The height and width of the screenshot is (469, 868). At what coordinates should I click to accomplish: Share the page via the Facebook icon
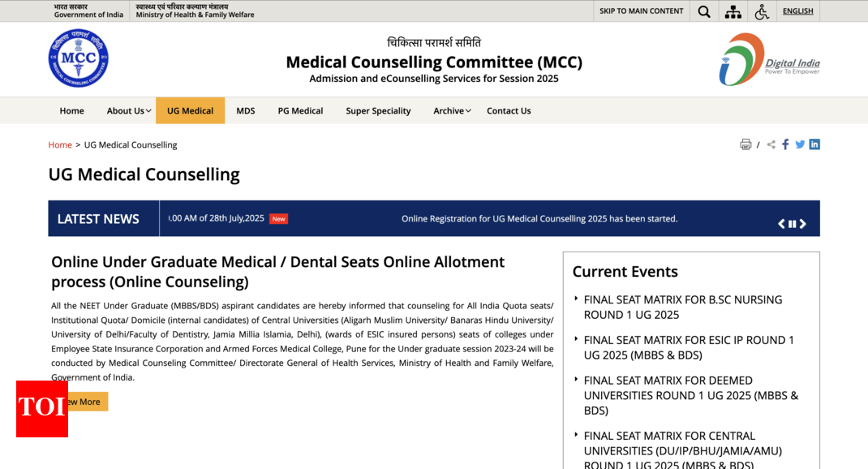point(785,144)
